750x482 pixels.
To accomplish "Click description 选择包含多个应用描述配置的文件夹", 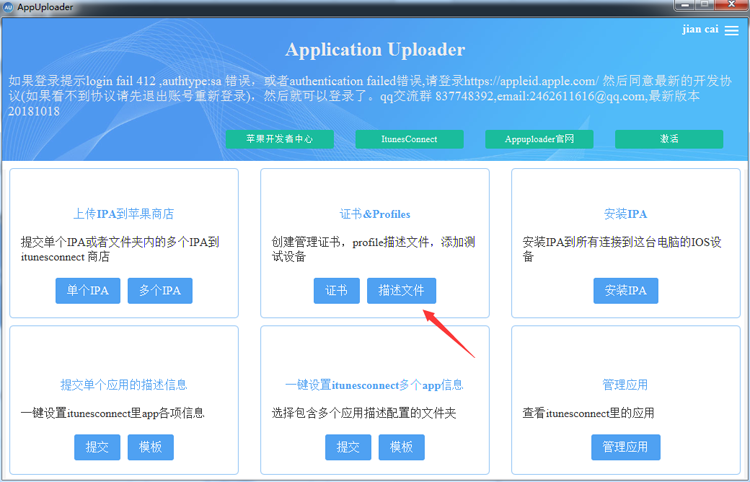I will [x=364, y=413].
